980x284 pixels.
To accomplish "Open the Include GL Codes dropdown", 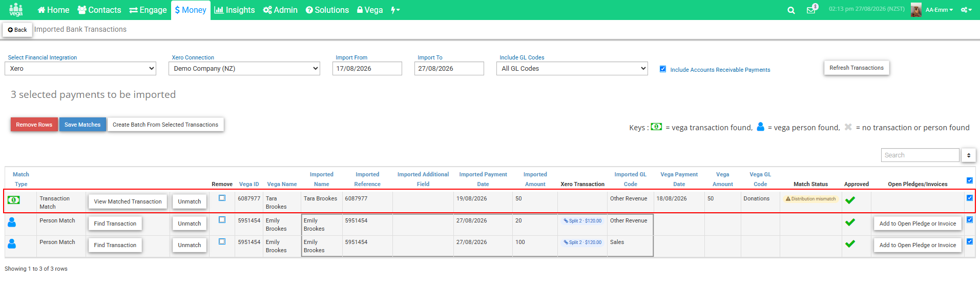I will (x=572, y=68).
